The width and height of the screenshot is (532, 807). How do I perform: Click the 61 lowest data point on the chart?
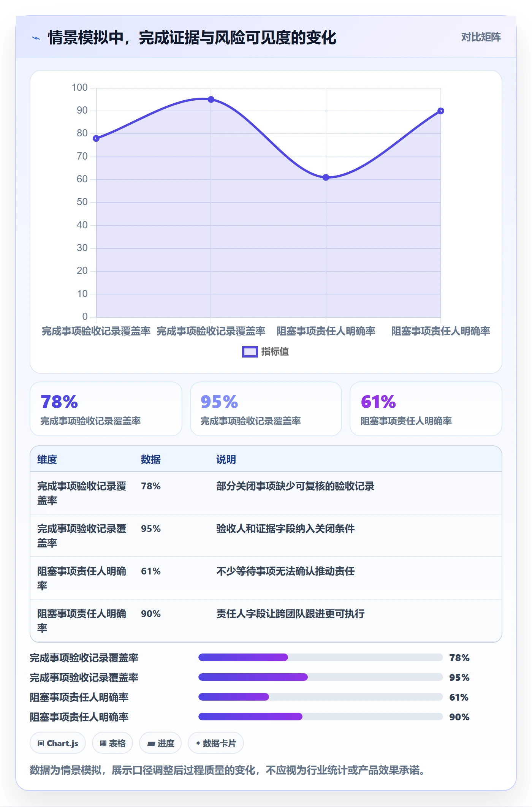pyautogui.click(x=326, y=177)
